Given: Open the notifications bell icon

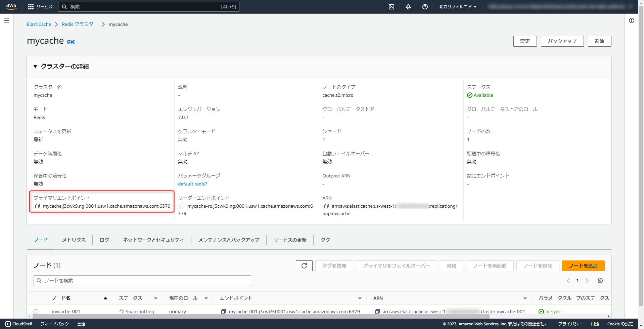Looking at the screenshot, I should [408, 6].
